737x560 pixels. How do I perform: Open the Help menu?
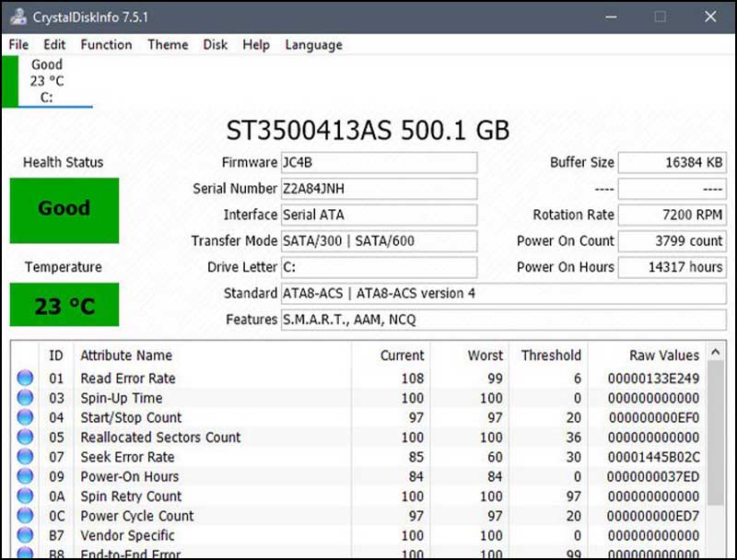click(x=256, y=44)
